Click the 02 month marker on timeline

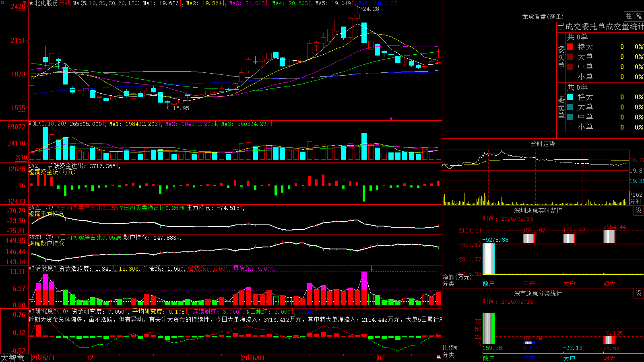click(381, 358)
